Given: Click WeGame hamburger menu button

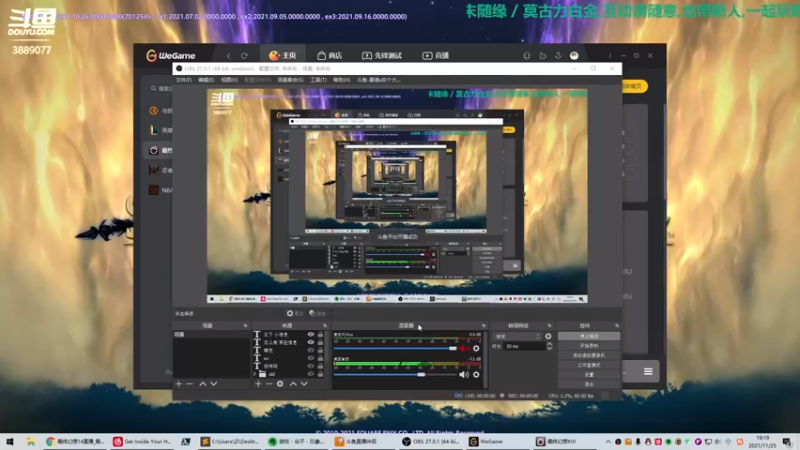Looking at the screenshot, I should (x=648, y=371).
